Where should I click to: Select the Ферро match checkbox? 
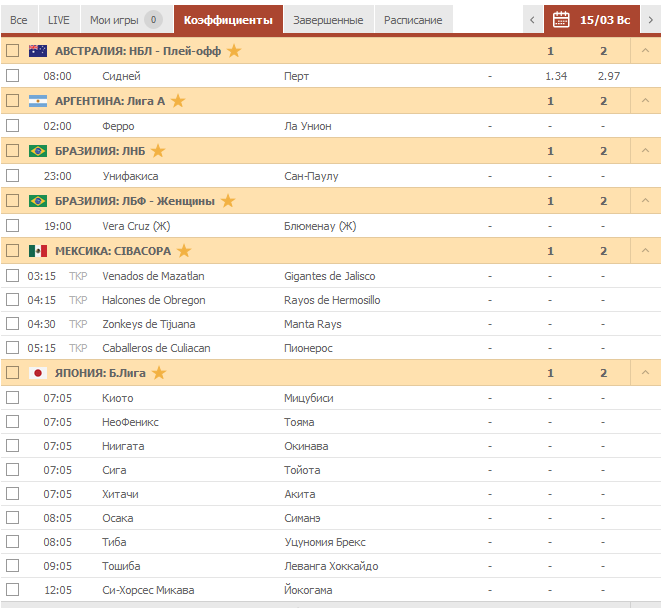coord(12,126)
